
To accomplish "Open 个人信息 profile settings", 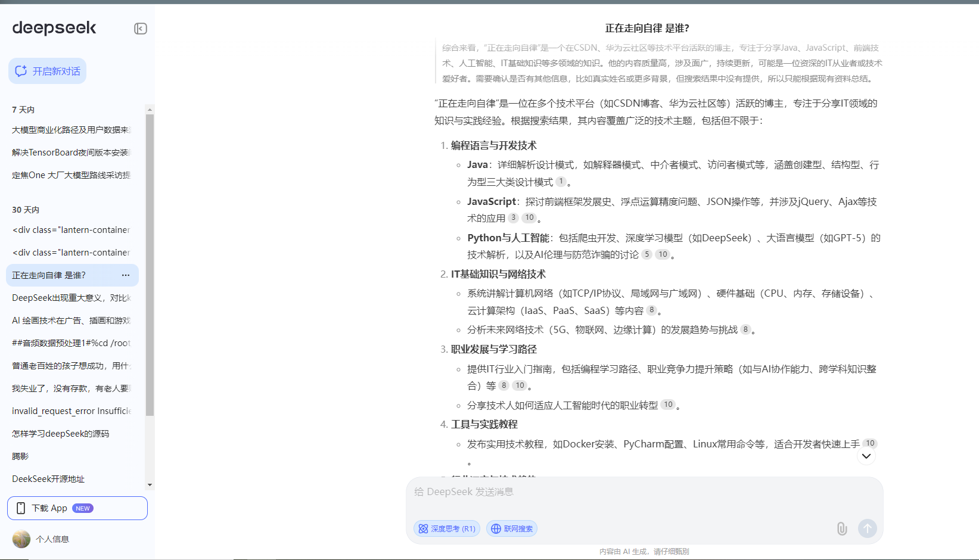I will [52, 539].
